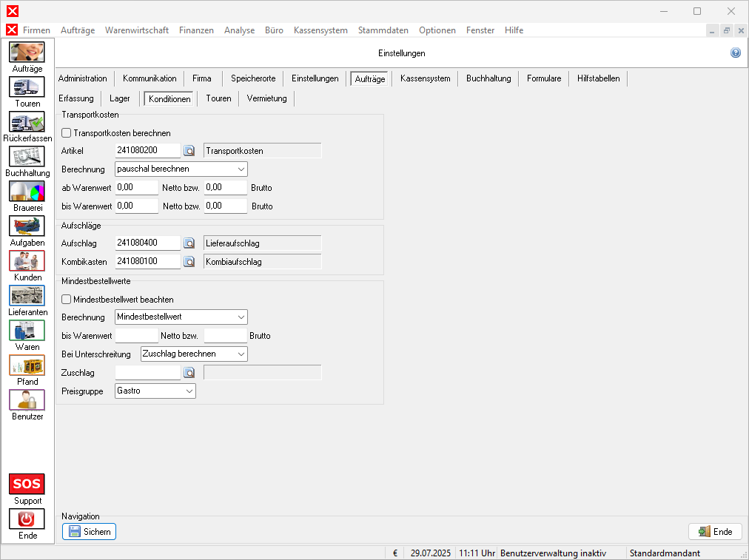Screen dimensions: 749x560
Task: Click the Aufschlag article number field
Action: click(x=148, y=243)
